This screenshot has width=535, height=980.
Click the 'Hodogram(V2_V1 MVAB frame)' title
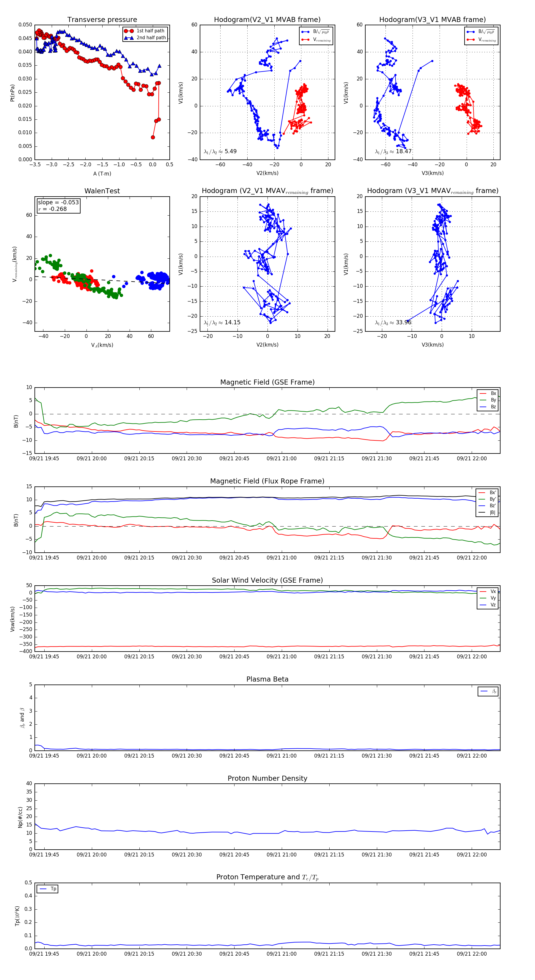pos(267,20)
